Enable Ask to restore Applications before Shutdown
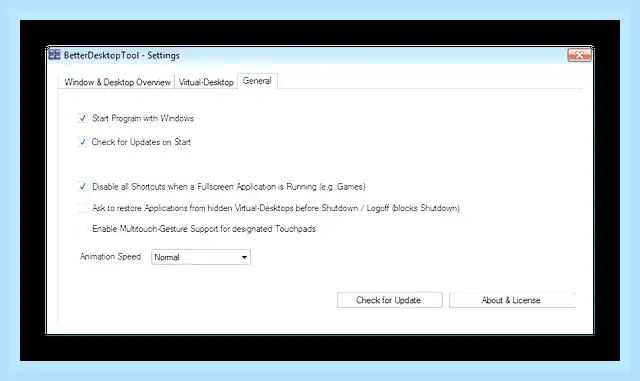The height and width of the screenshot is (381, 640). [x=83, y=208]
